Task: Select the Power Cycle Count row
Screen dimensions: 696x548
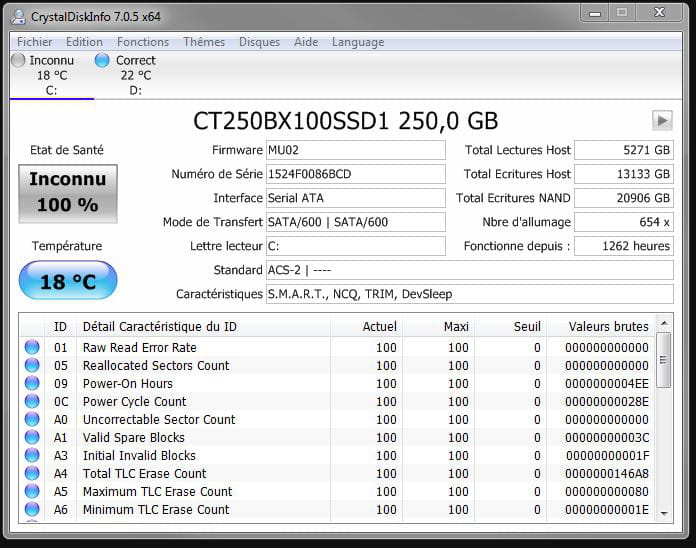Action: tap(337, 401)
